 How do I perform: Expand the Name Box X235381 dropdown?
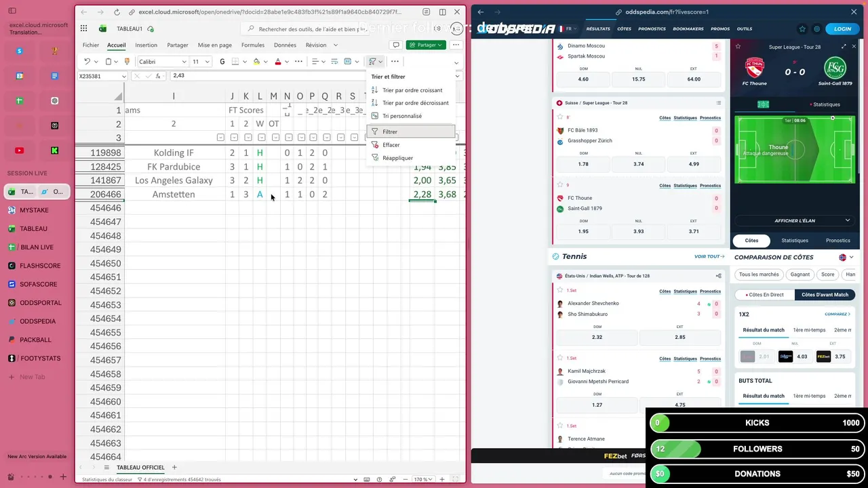[123, 77]
